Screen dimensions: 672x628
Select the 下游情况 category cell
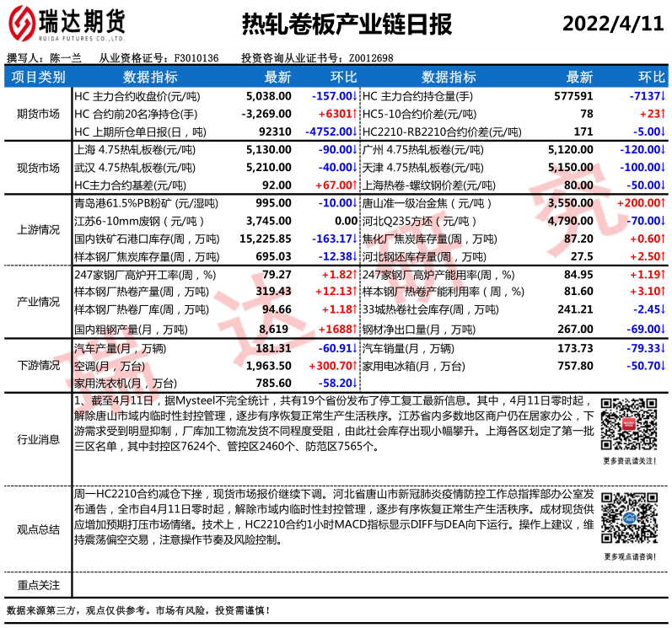[x=38, y=365]
